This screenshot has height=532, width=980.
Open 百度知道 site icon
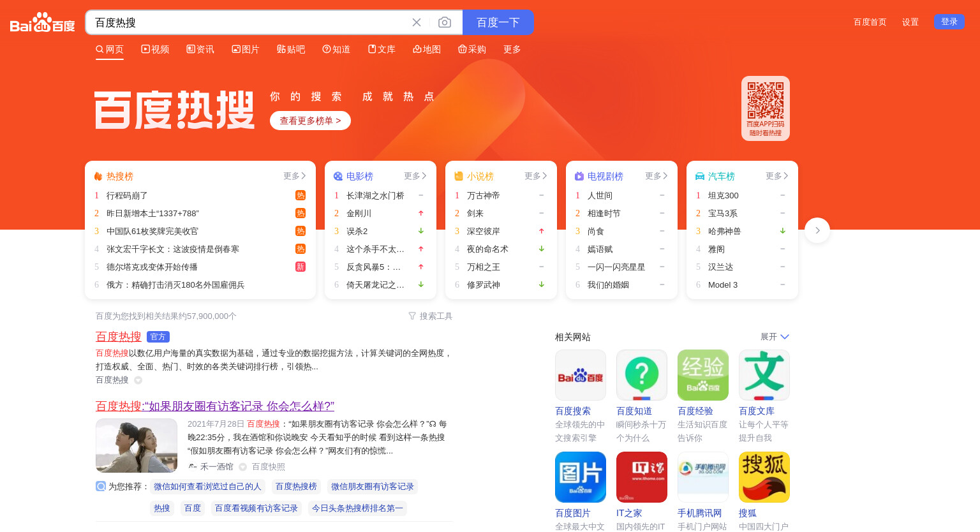(642, 375)
